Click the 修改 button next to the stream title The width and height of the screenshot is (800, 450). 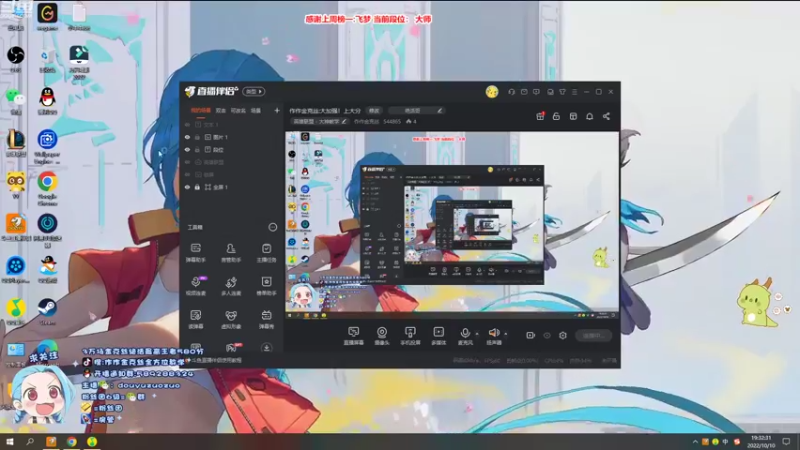tap(374, 110)
